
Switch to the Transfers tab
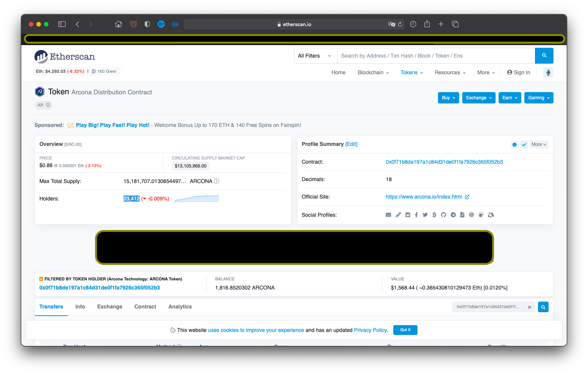pyautogui.click(x=51, y=307)
